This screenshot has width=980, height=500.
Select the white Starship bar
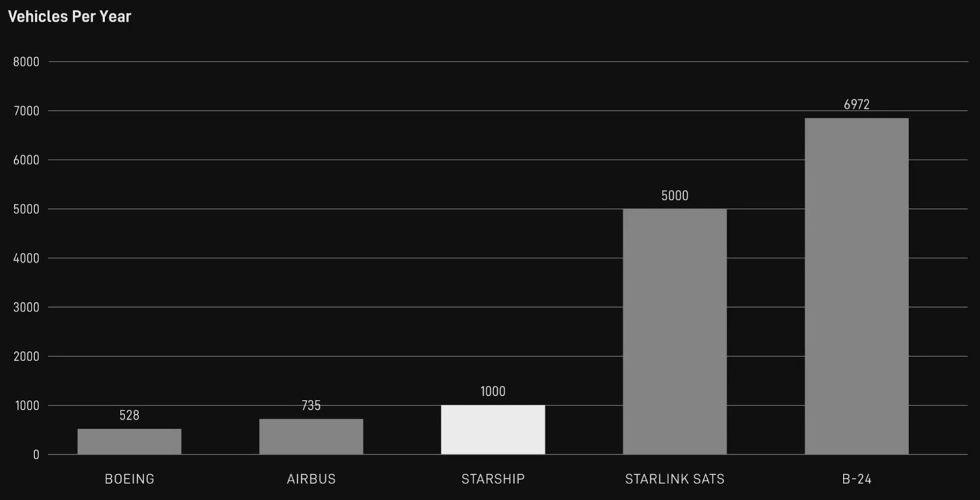point(493,430)
